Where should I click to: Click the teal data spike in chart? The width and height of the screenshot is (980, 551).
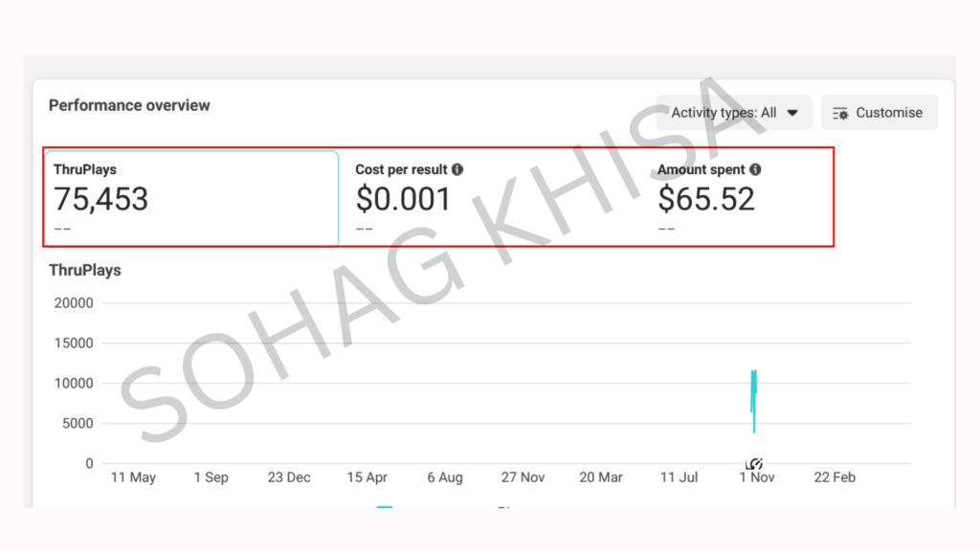click(x=754, y=400)
